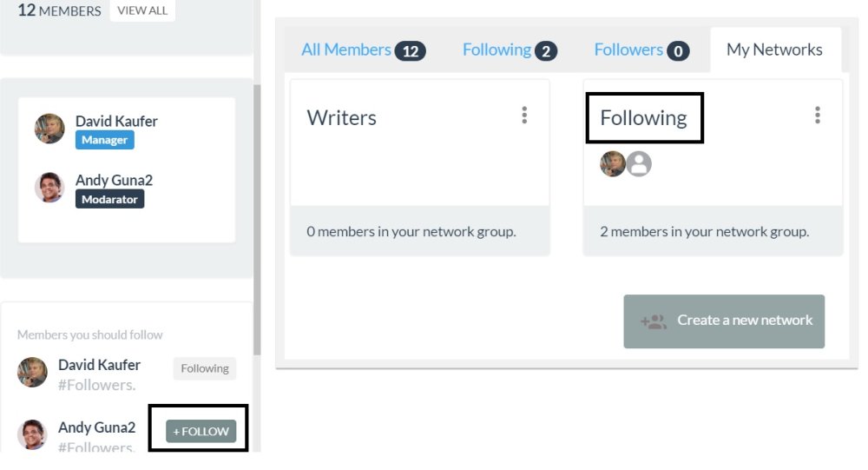Click David Kaufer's avatar under suggested follows
Viewport: 868px width, 470px height.
click(x=32, y=372)
